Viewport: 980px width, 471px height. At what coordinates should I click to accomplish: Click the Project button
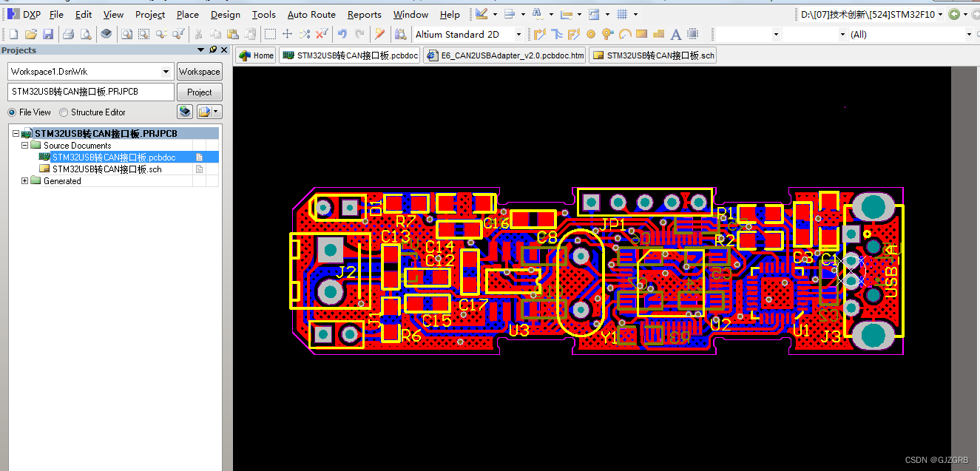(x=199, y=92)
